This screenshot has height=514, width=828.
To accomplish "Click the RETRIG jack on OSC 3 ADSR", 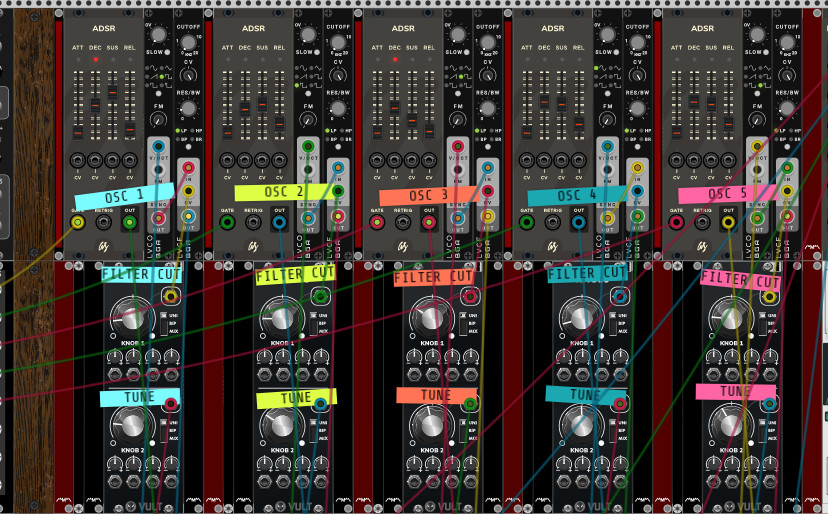I will point(403,222).
